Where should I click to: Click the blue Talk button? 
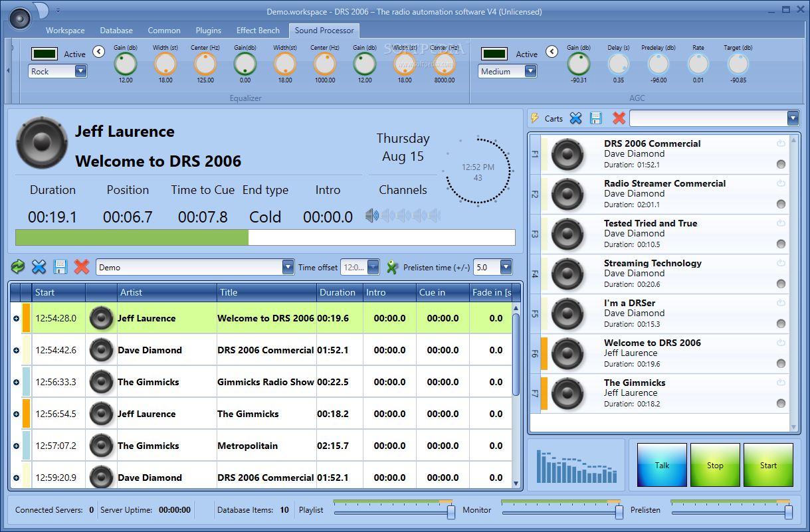[662, 465]
